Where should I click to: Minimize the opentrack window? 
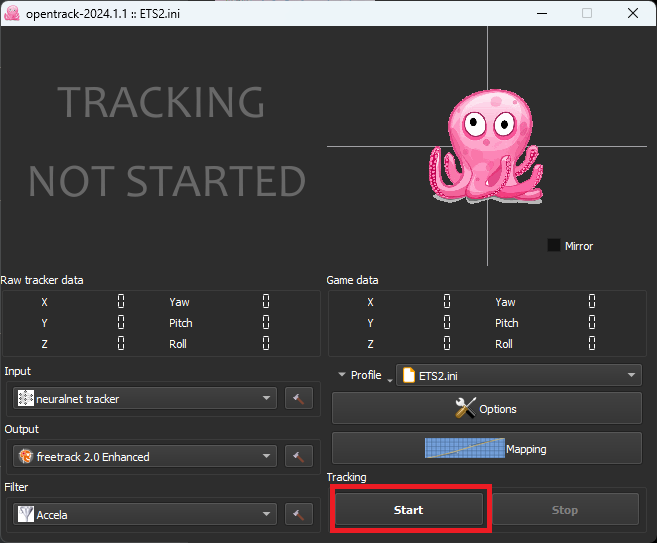point(542,13)
